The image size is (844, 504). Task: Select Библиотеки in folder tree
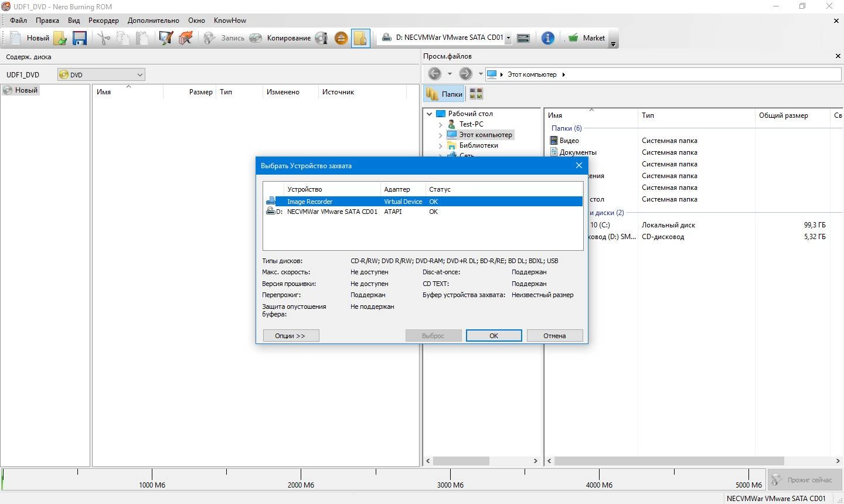click(478, 145)
